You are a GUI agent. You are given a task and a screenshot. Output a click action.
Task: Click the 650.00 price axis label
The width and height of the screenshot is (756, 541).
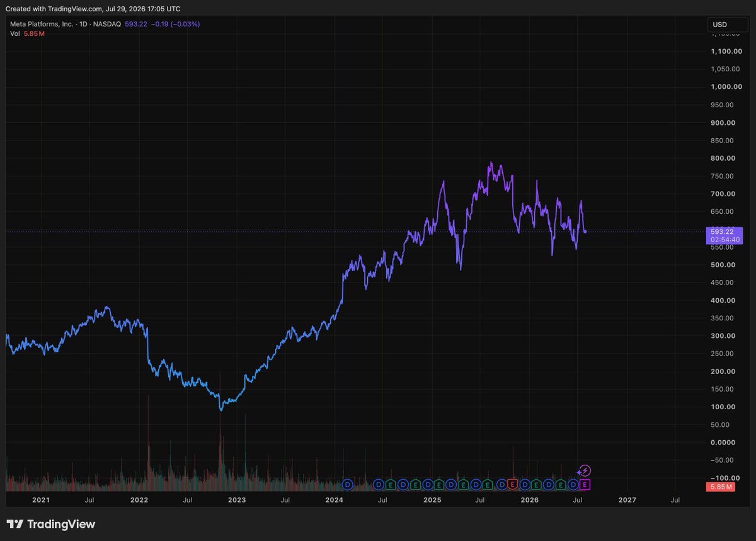[x=723, y=211]
